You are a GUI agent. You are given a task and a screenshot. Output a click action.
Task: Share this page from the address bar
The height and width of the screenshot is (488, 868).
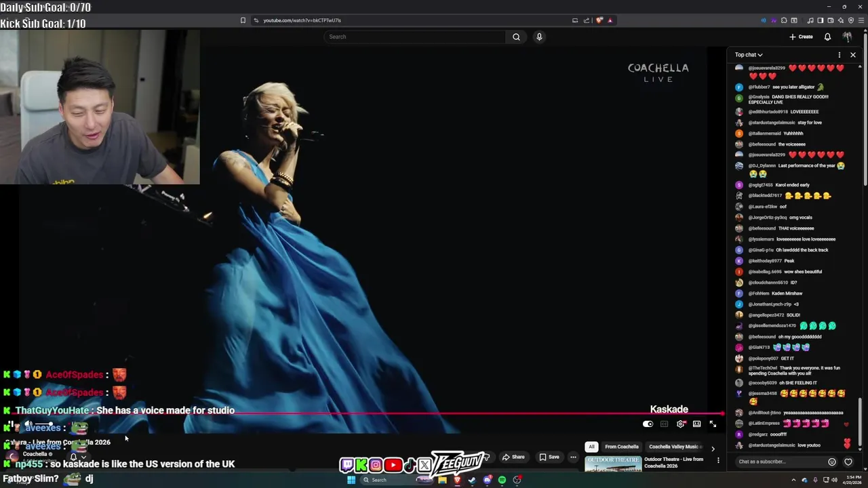pyautogui.click(x=587, y=20)
